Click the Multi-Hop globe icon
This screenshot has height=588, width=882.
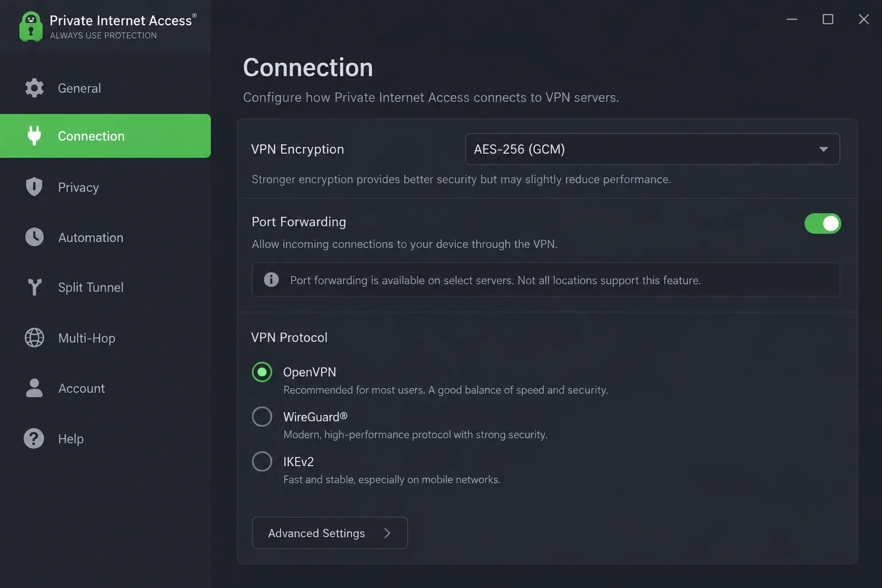34,338
